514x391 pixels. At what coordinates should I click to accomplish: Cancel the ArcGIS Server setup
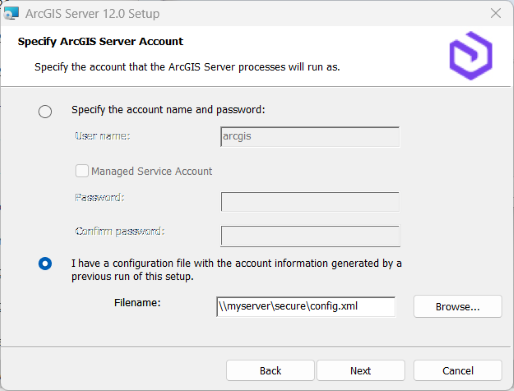point(457,371)
